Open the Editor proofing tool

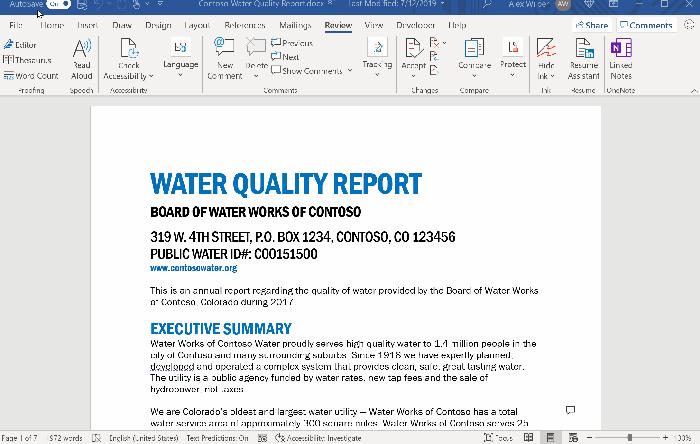click(20, 45)
